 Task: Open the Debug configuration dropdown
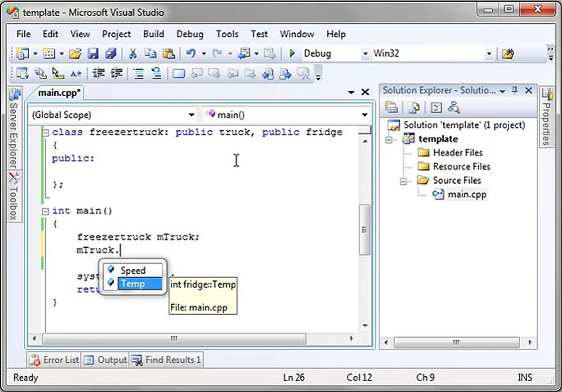coord(365,54)
